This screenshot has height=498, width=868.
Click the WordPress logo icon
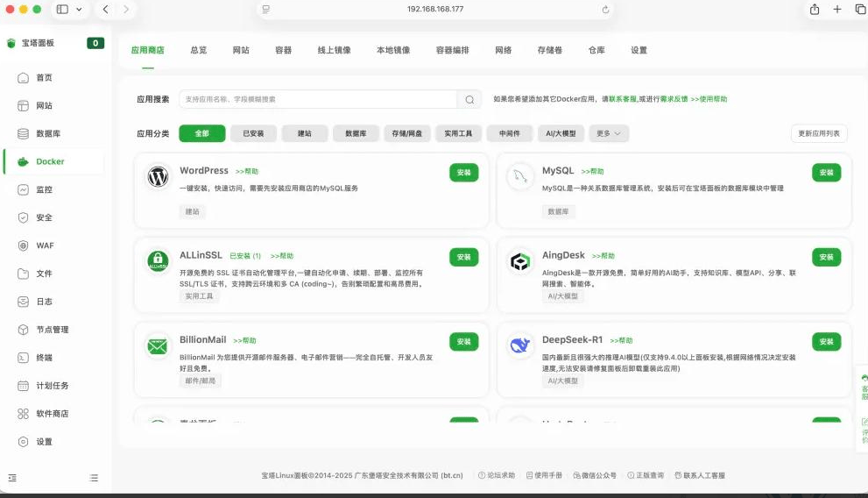(x=158, y=177)
